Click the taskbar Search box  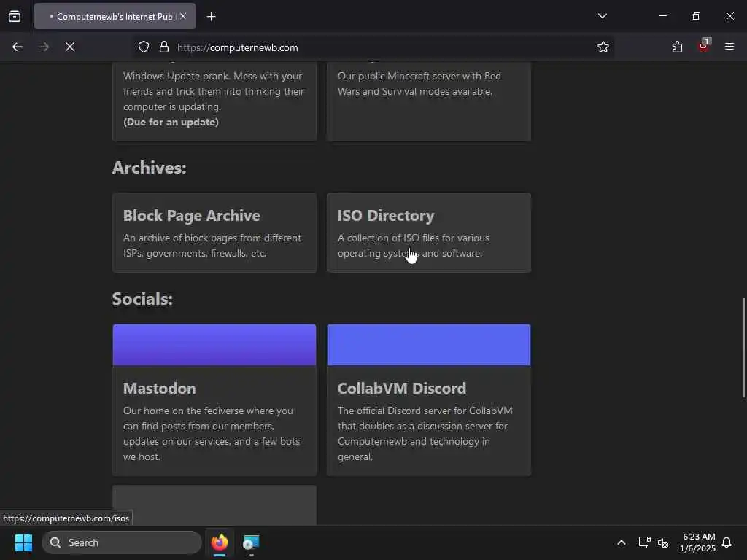tap(122, 542)
